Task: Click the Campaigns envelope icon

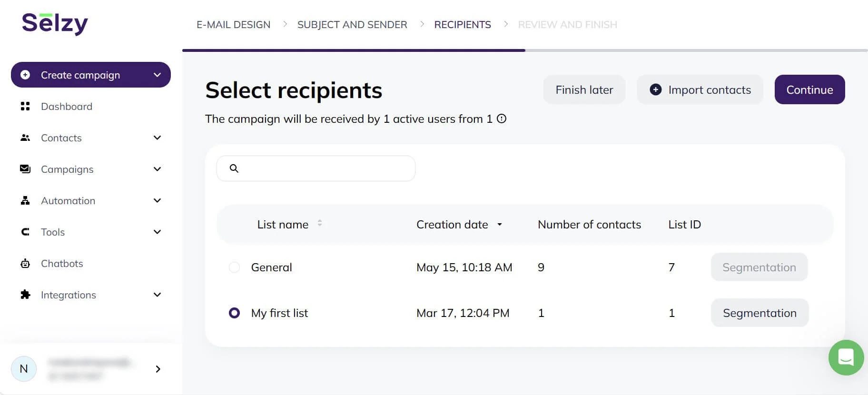Action: point(25,169)
